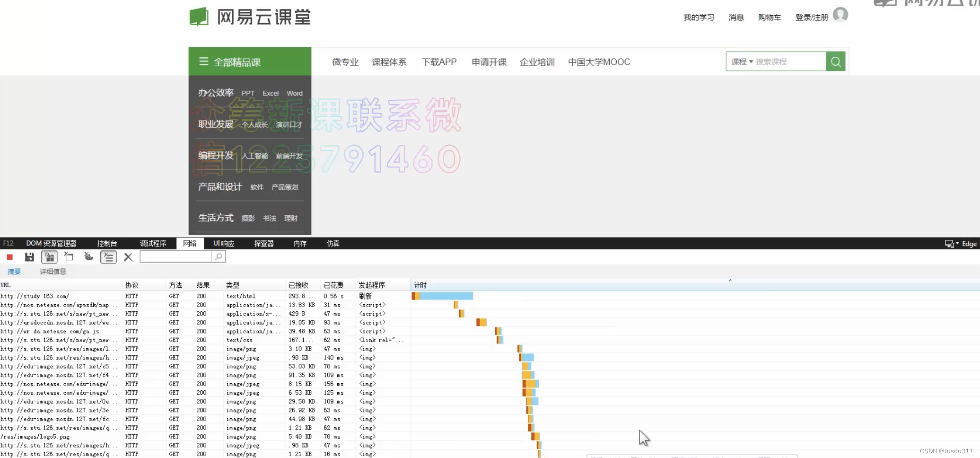
Task: Switch to the DOM 资源管理器 tab
Action: [51, 243]
